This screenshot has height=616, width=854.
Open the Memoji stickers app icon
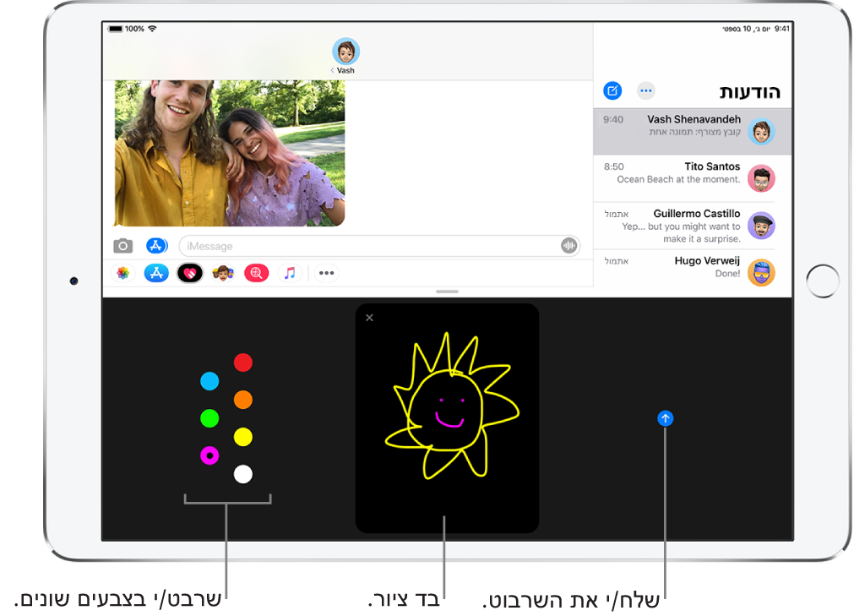pos(223,273)
